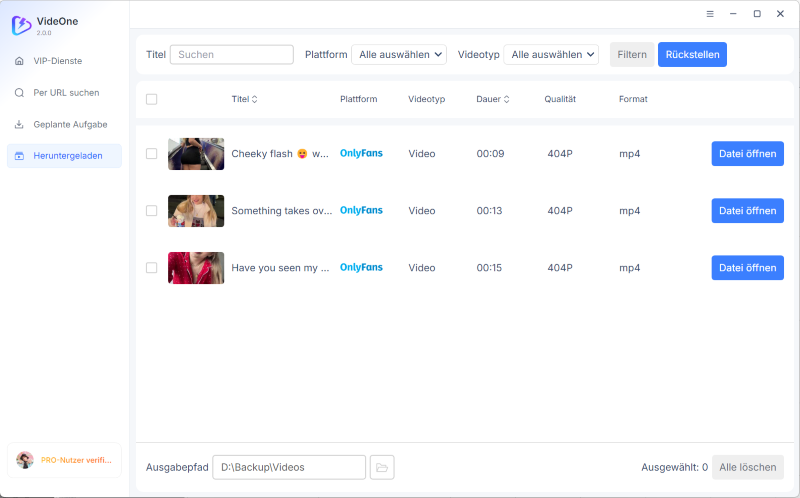The width and height of the screenshot is (800, 498).
Task: Sort by Dauer column arrows
Action: (507, 99)
